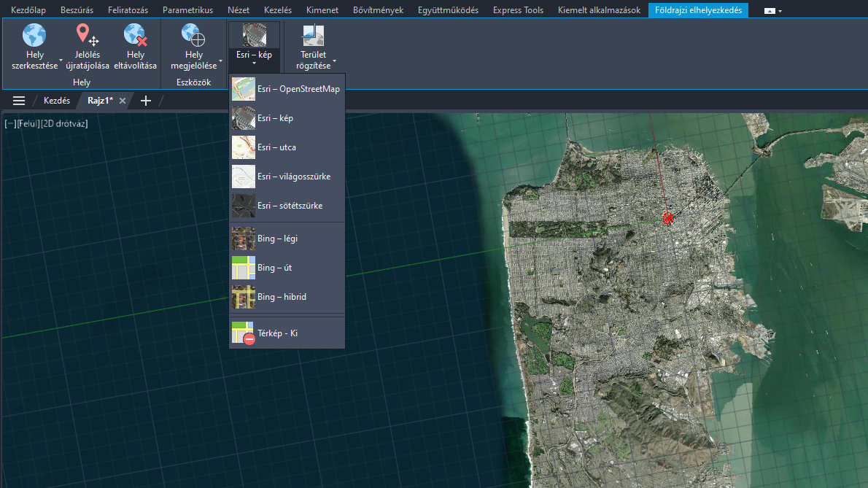Open the Kezelés ribbon tab
The height and width of the screenshot is (488, 868).
(x=278, y=10)
